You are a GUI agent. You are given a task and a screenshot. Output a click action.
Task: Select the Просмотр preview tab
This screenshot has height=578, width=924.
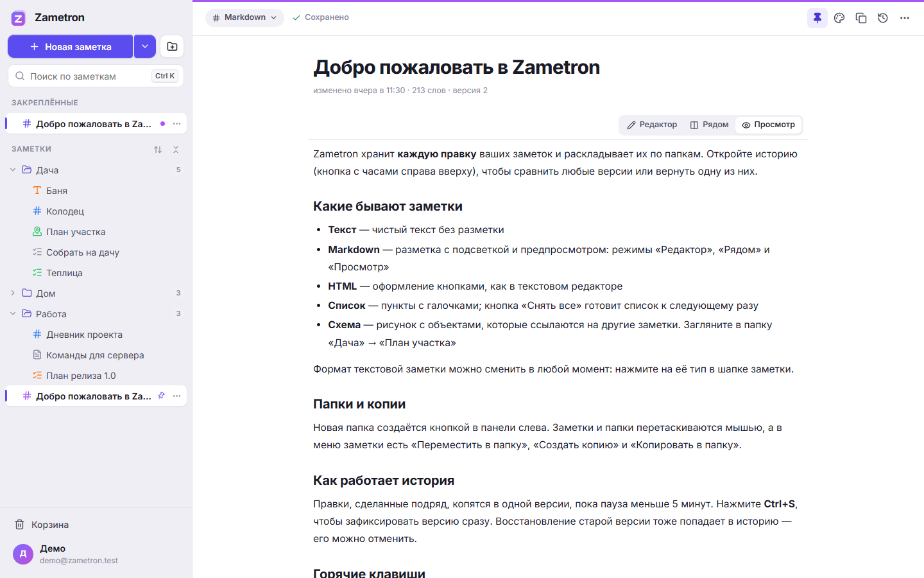768,125
